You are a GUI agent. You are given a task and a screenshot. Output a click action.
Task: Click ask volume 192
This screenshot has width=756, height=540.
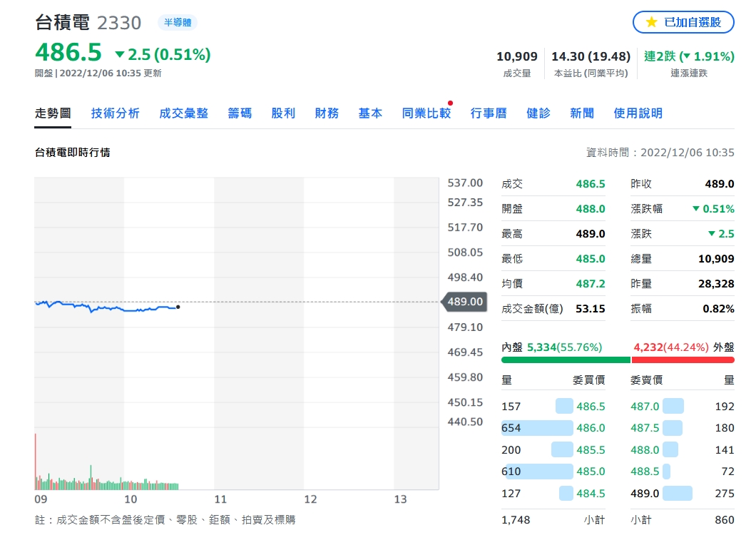tap(725, 407)
